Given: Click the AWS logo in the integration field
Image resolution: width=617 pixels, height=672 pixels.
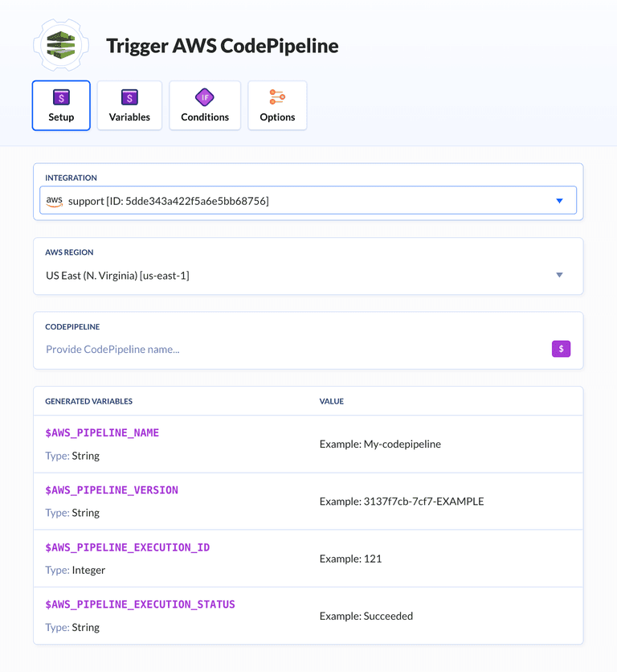Looking at the screenshot, I should pyautogui.click(x=54, y=200).
